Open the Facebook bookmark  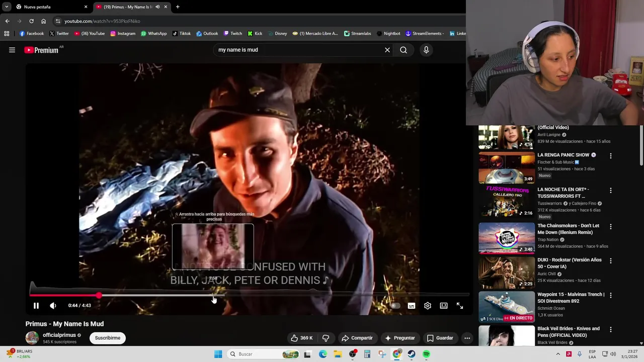coord(32,34)
